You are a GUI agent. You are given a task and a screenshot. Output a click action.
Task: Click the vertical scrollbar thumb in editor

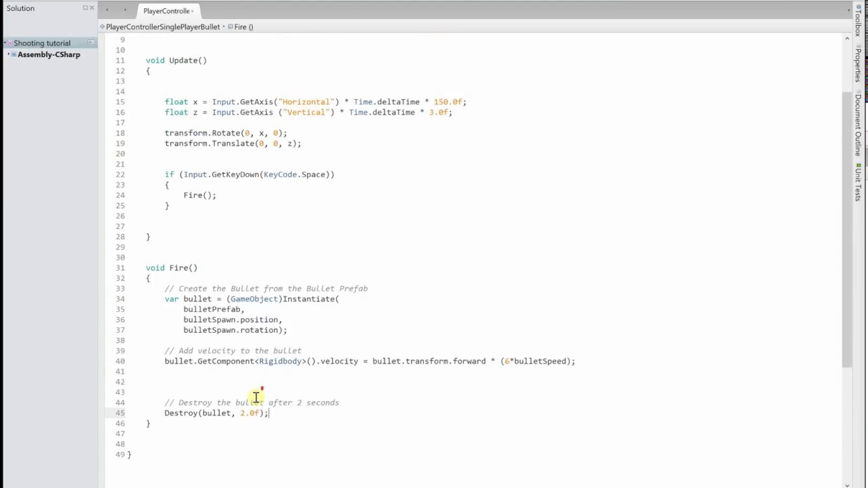pos(847,229)
